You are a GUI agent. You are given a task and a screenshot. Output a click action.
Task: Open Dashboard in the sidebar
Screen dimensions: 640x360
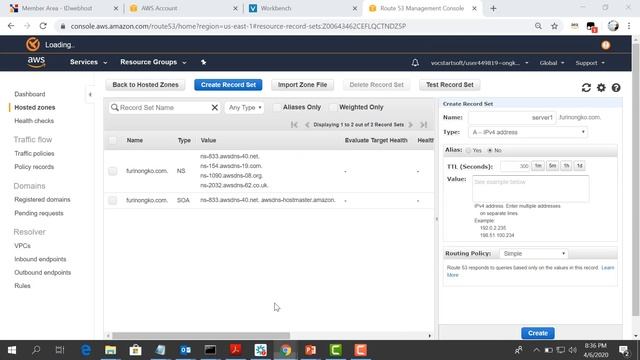click(30, 94)
